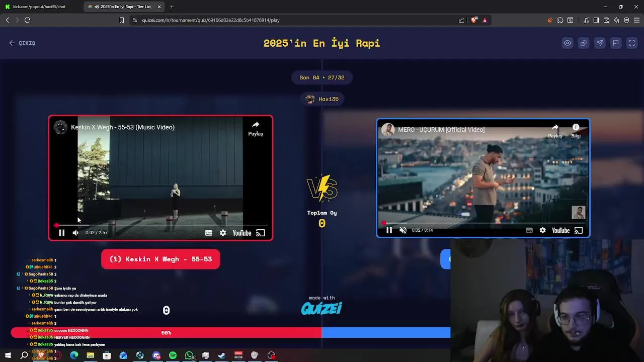Open the music note media control

click(586, 20)
